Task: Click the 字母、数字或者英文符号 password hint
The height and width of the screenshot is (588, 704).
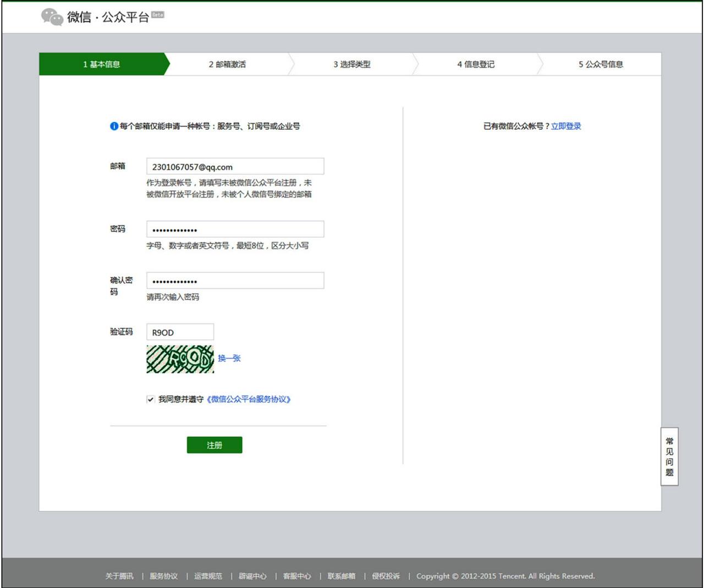Action: (228, 245)
